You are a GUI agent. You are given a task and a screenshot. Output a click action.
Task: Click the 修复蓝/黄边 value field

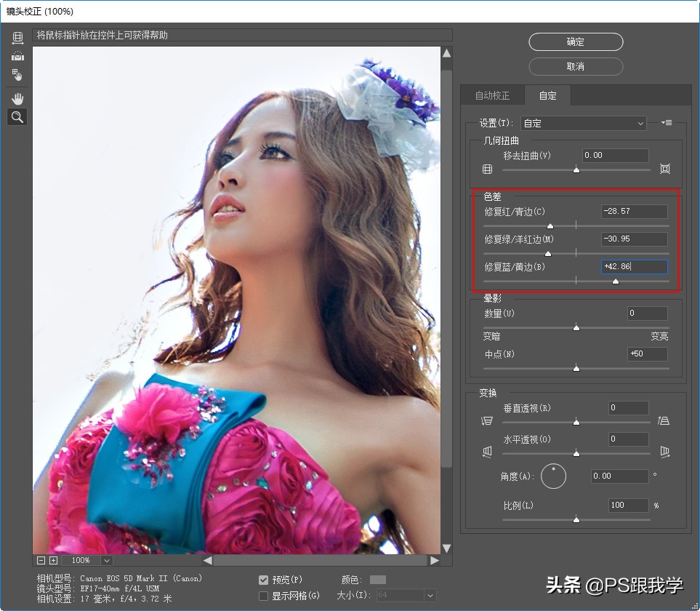[635, 267]
